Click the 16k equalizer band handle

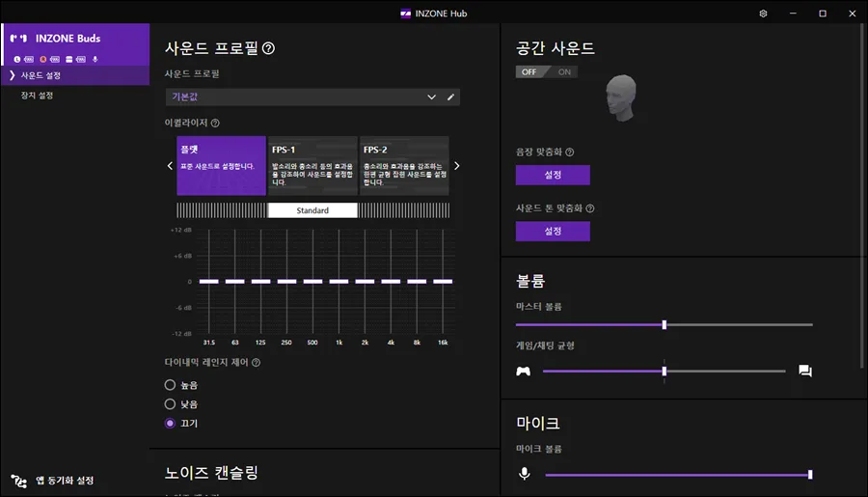[x=443, y=282]
